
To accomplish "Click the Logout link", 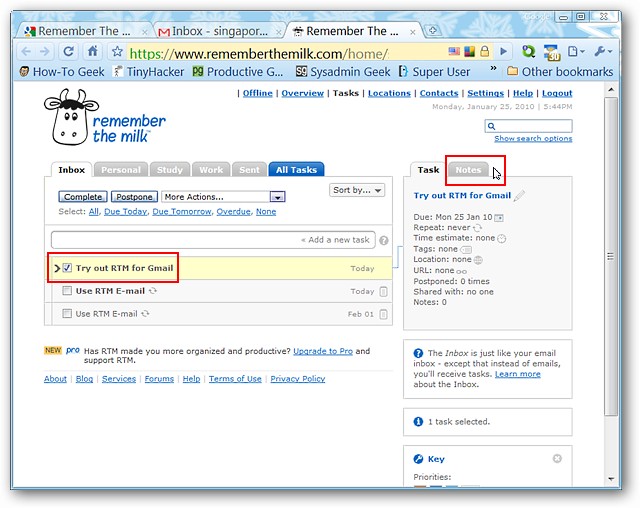I will [557, 93].
